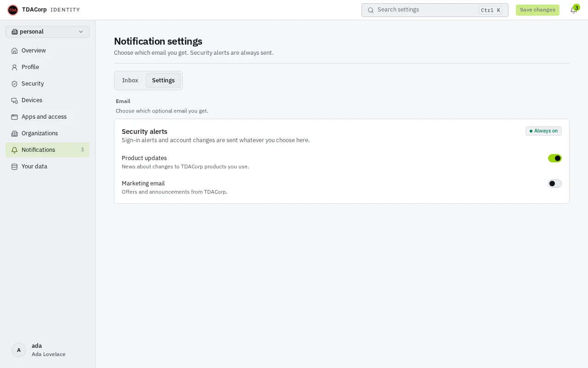588x368 pixels.
Task: Disable the Product updates toggle
Action: [x=555, y=158]
